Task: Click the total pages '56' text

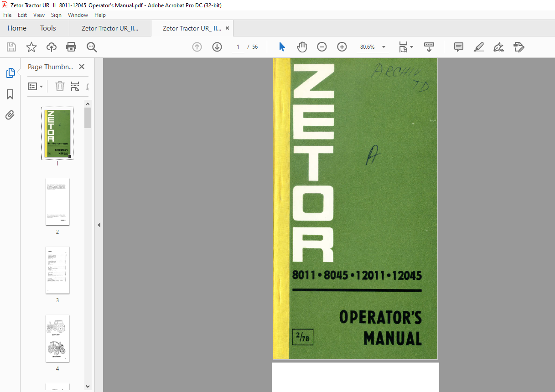Action: pyautogui.click(x=255, y=47)
